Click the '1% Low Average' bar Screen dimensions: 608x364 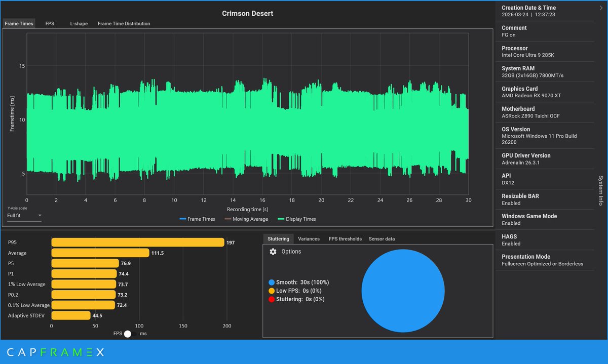pos(84,284)
